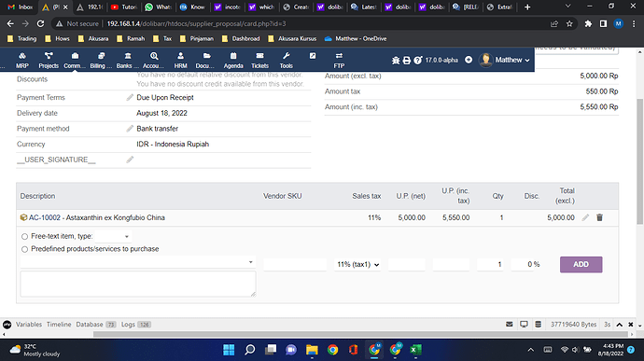The image size is (644, 361).
Task: Click the debug bar monitor icon
Action: [x=524, y=324]
